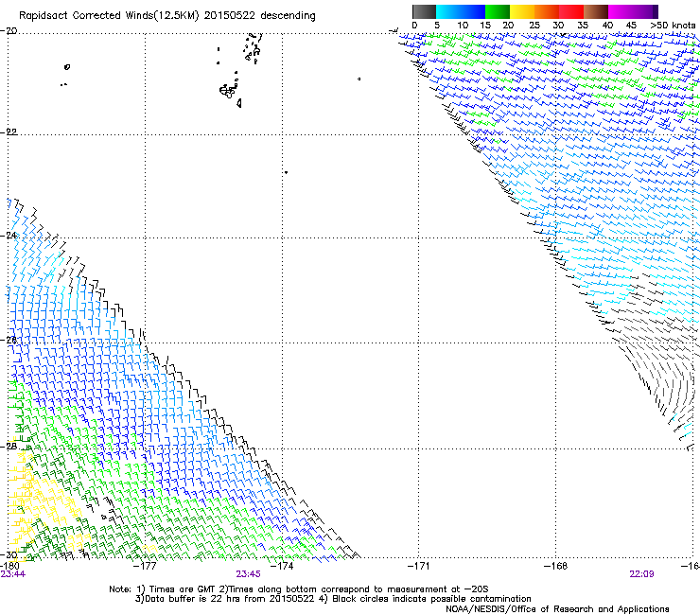Select the yellow 20-25 knots color swatch
The width and height of the screenshot is (700, 615).
[x=522, y=11]
